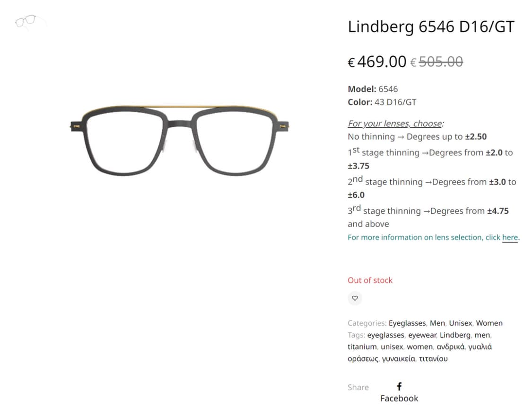Open the lowercase 'men' tag

pyautogui.click(x=482, y=335)
